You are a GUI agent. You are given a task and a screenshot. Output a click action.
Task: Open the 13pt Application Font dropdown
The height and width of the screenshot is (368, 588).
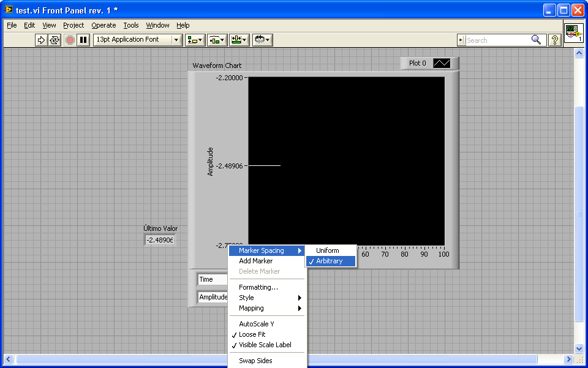point(138,40)
